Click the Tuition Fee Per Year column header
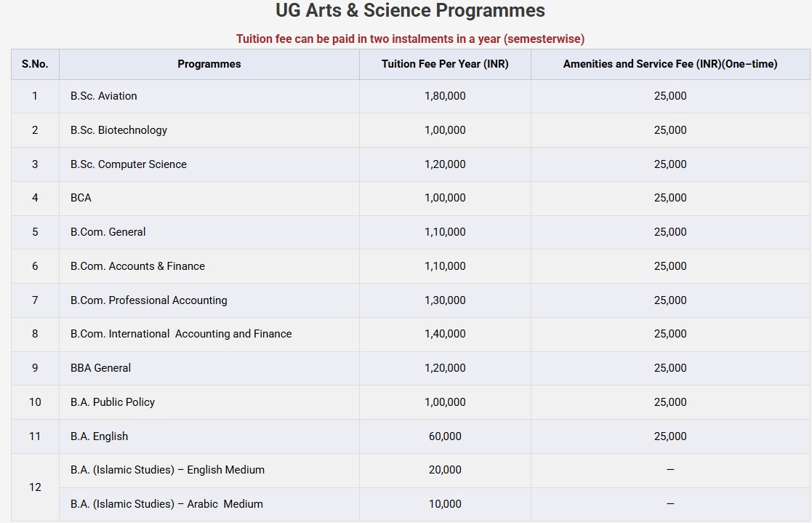The height and width of the screenshot is (523, 812). click(445, 64)
